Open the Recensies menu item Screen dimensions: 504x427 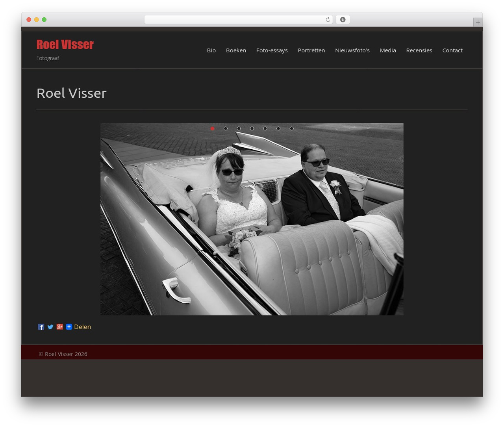[419, 50]
